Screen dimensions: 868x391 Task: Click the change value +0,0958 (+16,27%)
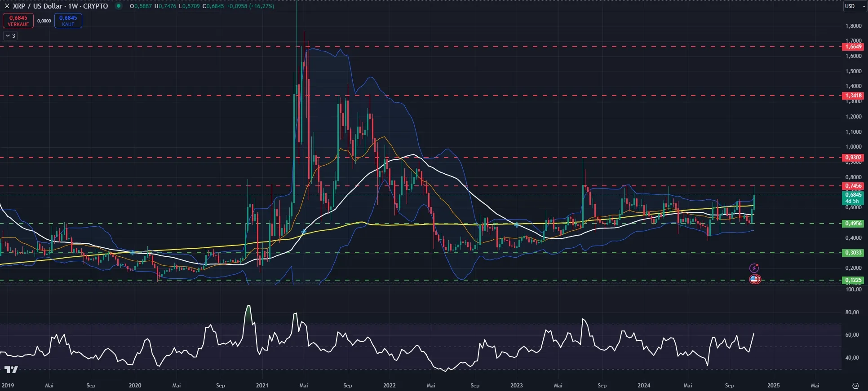click(x=250, y=6)
